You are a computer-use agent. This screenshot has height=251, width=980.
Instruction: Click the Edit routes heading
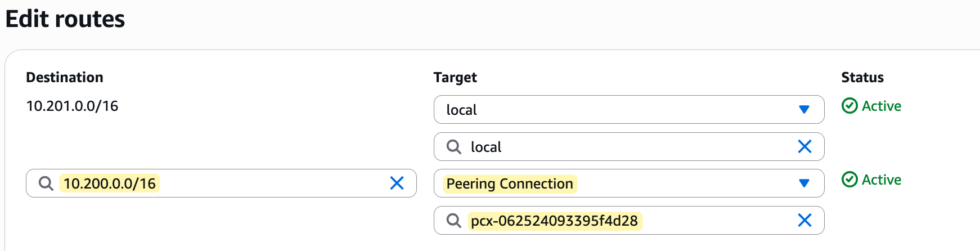point(65,19)
